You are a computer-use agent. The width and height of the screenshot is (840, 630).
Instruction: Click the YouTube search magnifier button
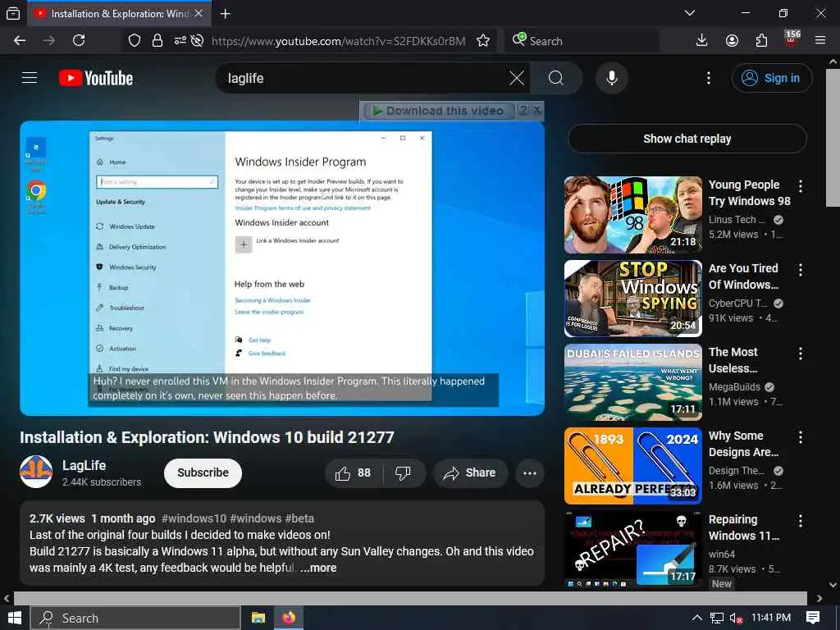(x=556, y=78)
